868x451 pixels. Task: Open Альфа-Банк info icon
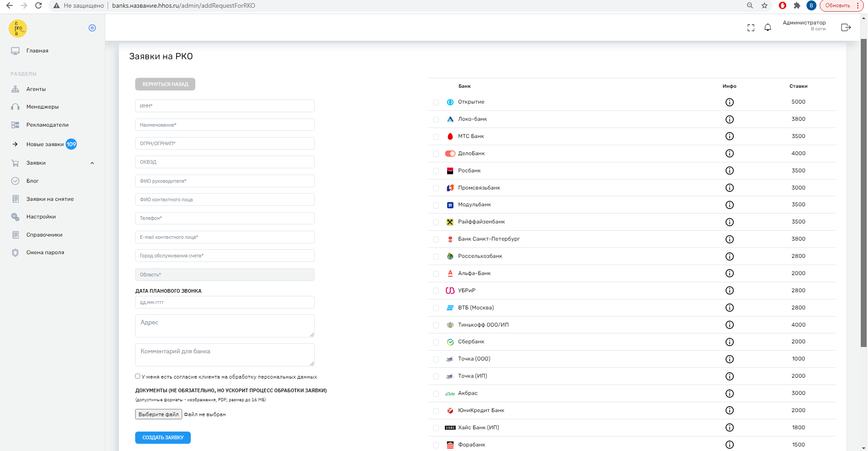coord(729,273)
